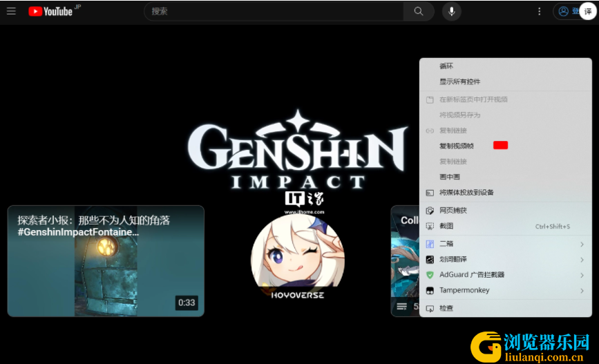Open the 0:33 video thumbnail

click(106, 261)
